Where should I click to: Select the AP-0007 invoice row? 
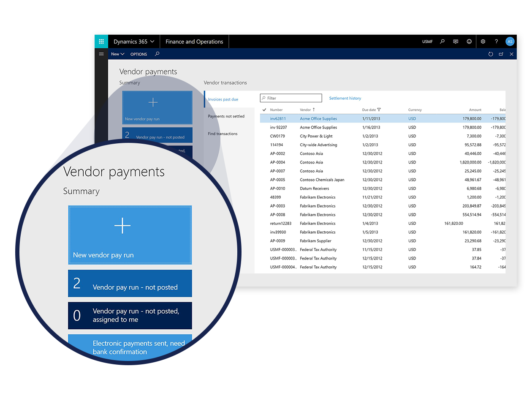pyautogui.click(x=383, y=171)
